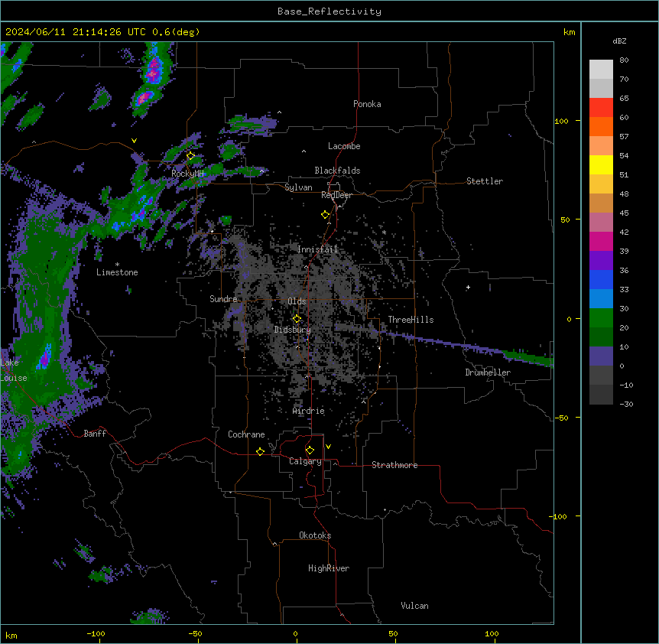Image resolution: width=659 pixels, height=644 pixels.
Task: Select the yellow diamond marker south of RedDeer
Action: (x=325, y=215)
